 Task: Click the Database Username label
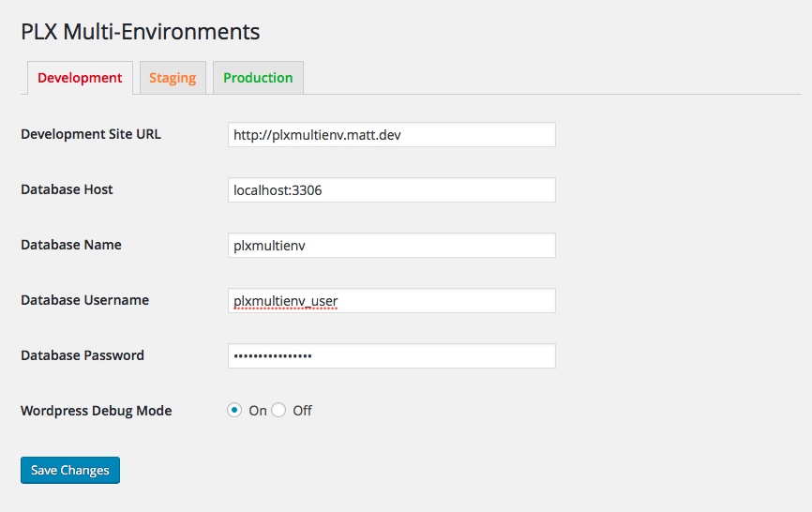coord(85,300)
